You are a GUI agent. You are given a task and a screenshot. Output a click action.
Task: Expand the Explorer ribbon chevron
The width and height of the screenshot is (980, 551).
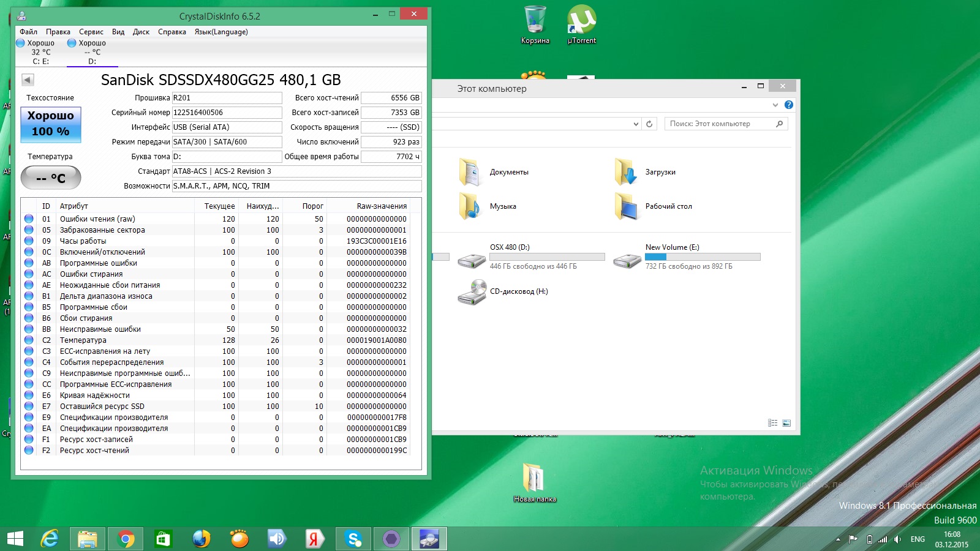click(x=775, y=105)
